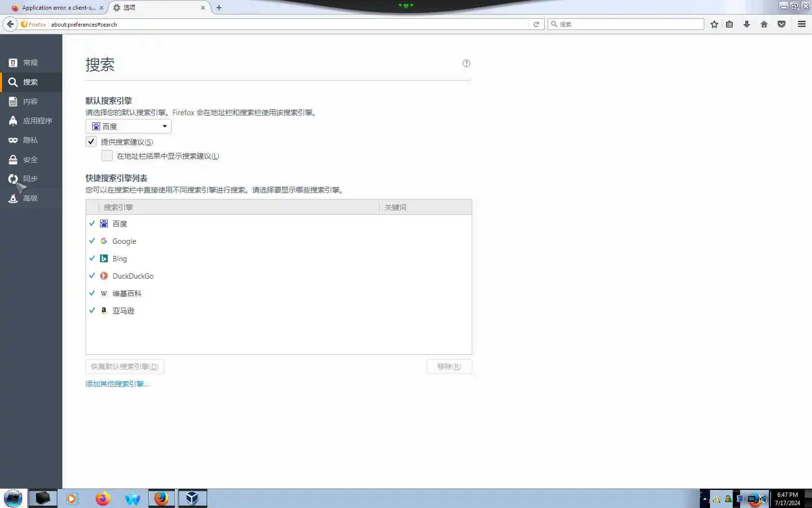Viewport: 812px width, 508px height.
Task: Click the 添加其他搜索引擎 link
Action: point(117,384)
